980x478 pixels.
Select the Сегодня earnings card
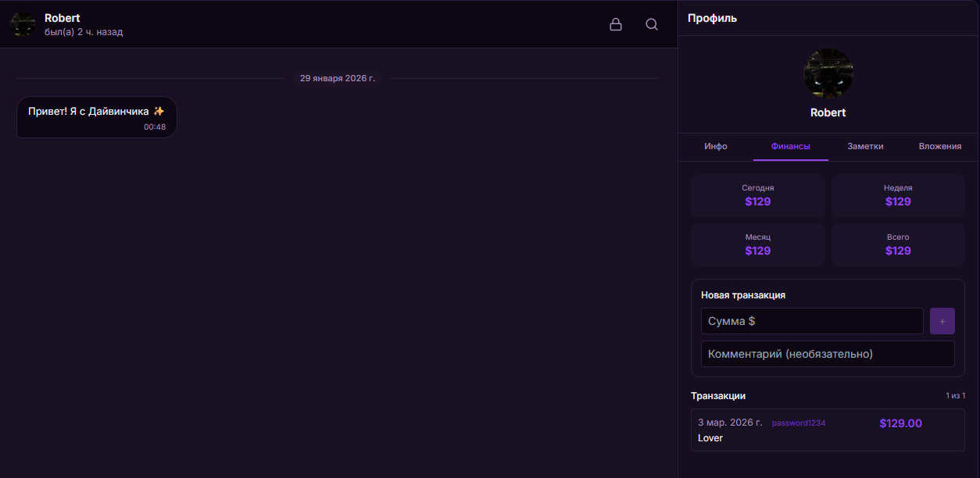coord(757,195)
